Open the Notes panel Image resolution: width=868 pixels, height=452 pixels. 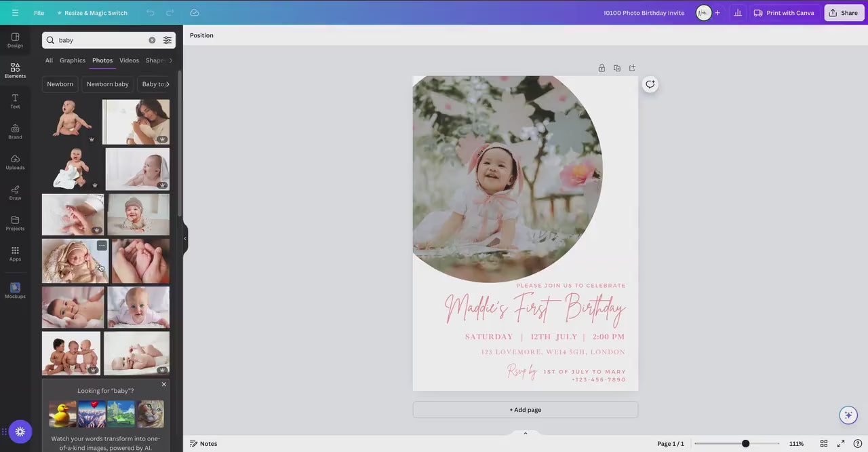[x=203, y=444]
